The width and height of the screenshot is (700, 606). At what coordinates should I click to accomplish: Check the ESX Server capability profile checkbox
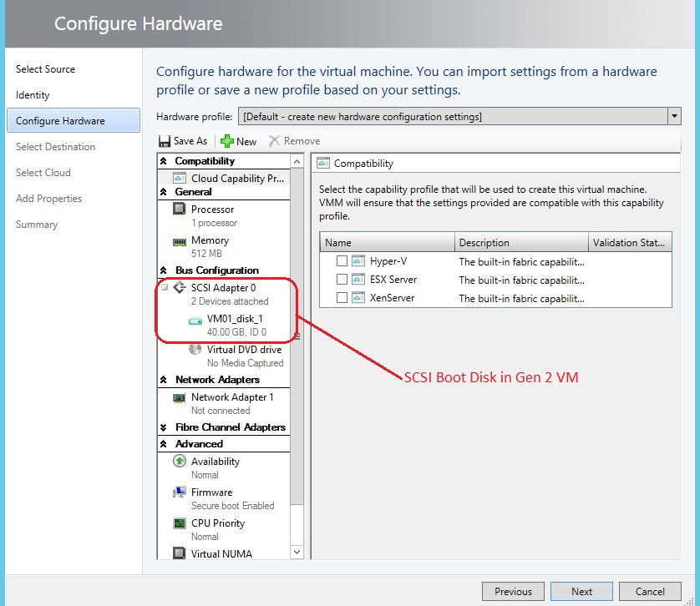tap(342, 280)
